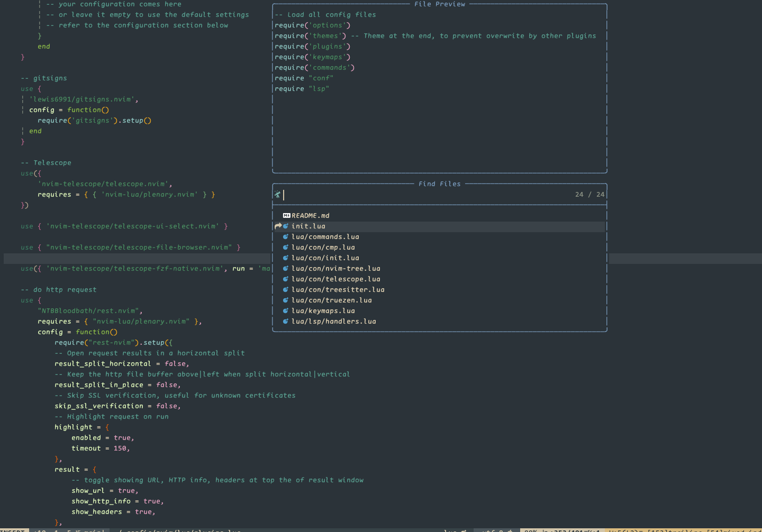This screenshot has width=762, height=532.
Task: Click 'NTBBloodbath/rest.nvim' string in editor
Action: coord(88,311)
